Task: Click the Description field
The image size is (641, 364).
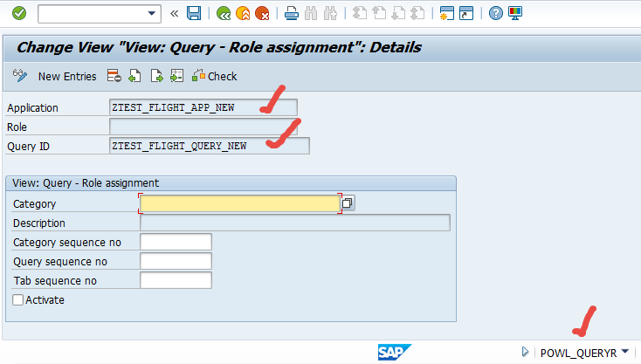Action: pyautogui.click(x=295, y=223)
